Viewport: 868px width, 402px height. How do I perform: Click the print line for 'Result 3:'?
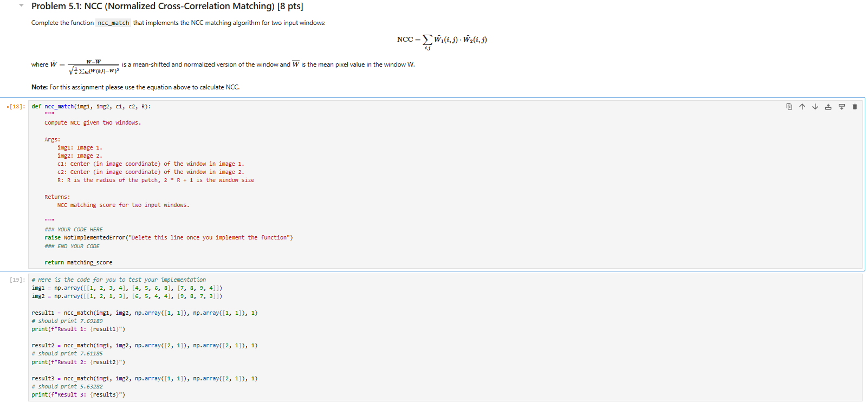tap(78, 395)
